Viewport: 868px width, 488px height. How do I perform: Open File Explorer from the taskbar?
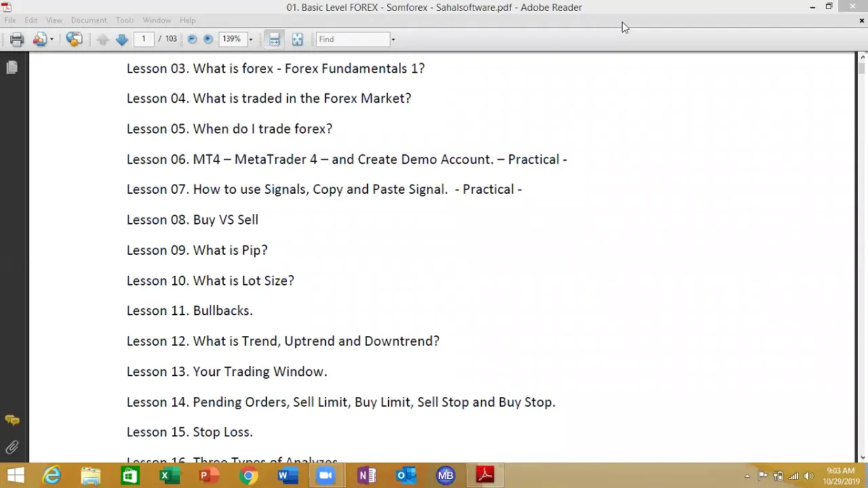(x=91, y=476)
